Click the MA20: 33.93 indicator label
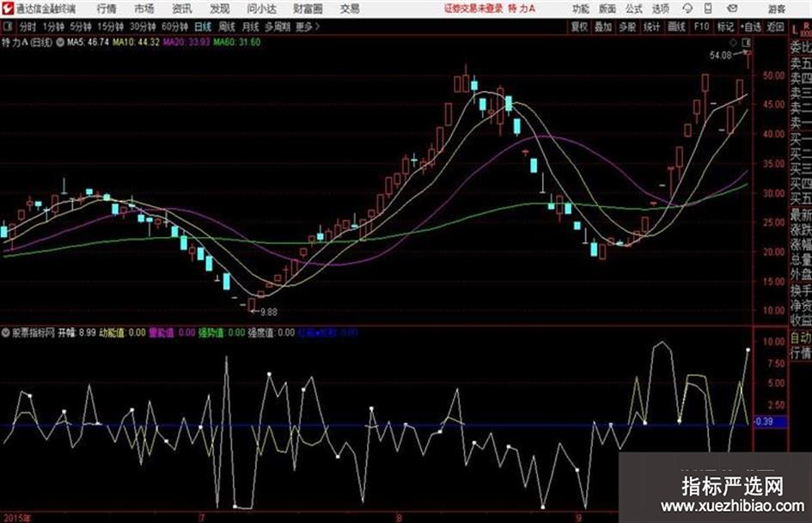812x523 pixels. pos(186,42)
